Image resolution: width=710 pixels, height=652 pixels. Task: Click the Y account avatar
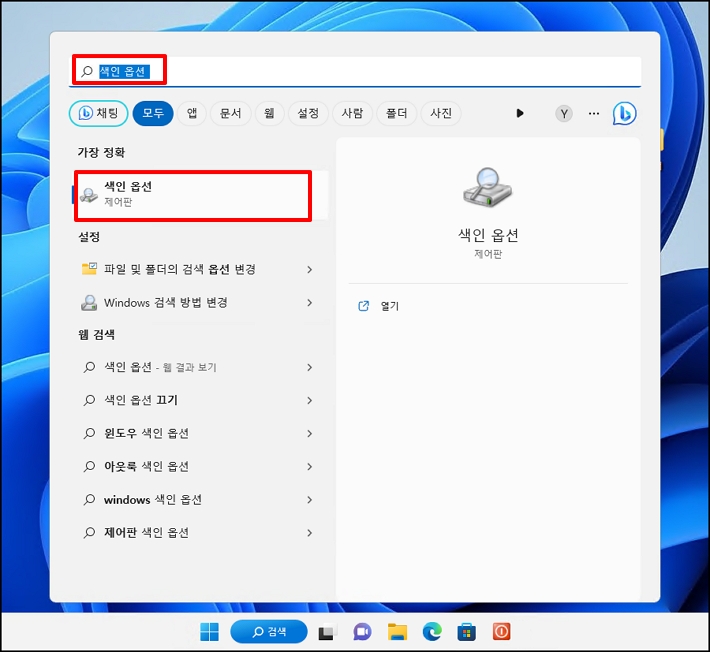pyautogui.click(x=564, y=114)
